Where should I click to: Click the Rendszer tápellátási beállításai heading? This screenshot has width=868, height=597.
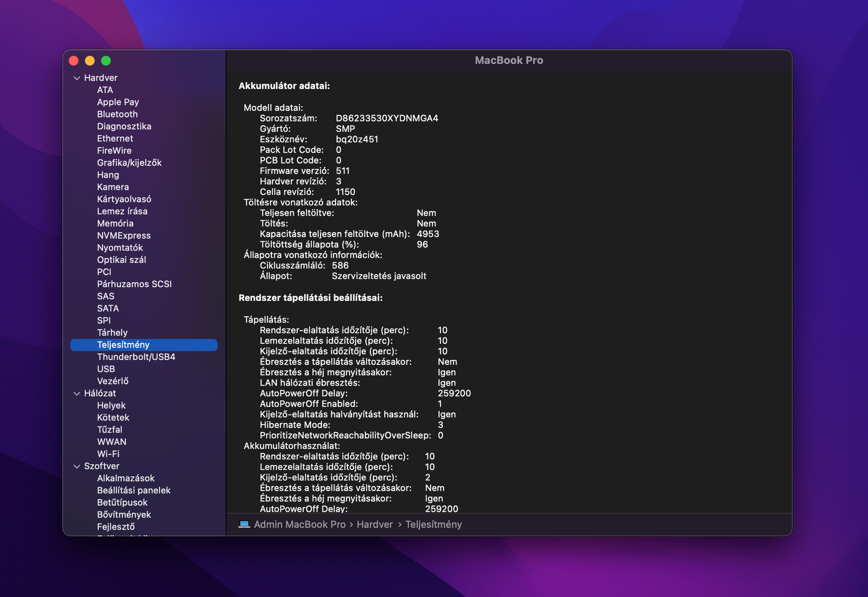pyautogui.click(x=311, y=298)
